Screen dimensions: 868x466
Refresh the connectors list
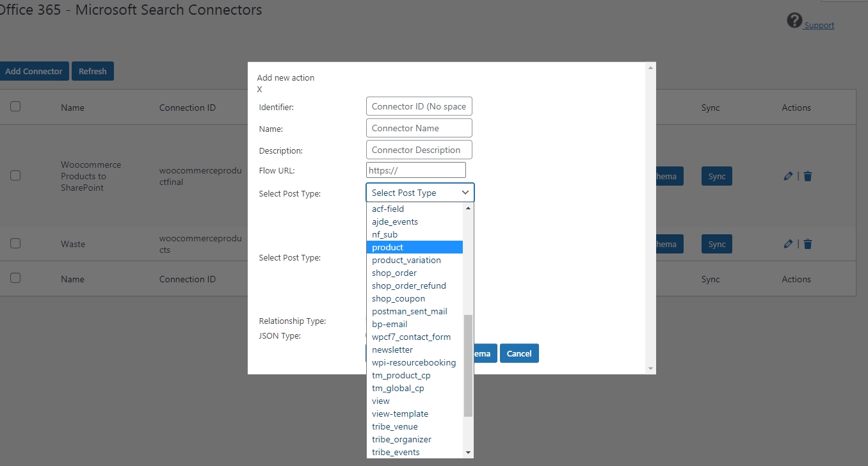pos(93,71)
